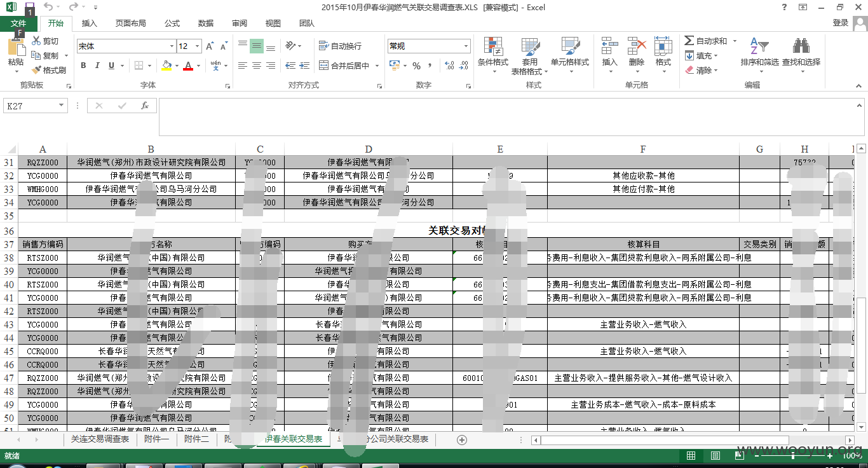Open the File (文件) tab
The image size is (868, 468).
pyautogui.click(x=18, y=23)
